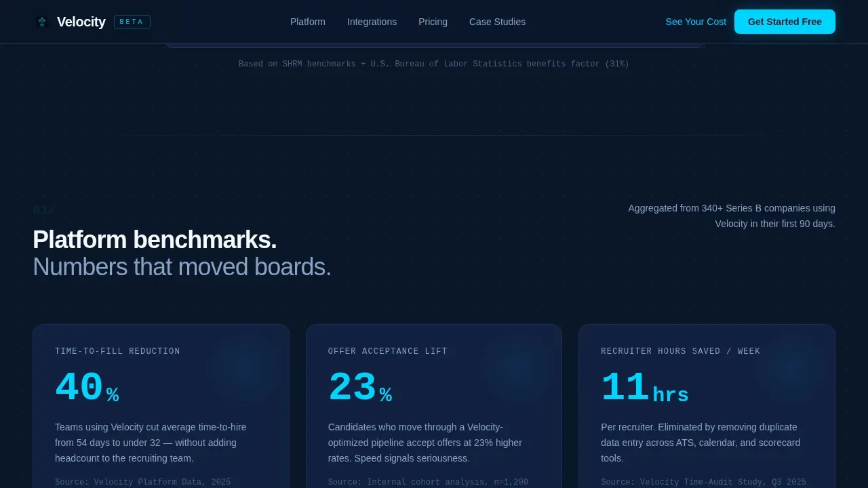Click the TIME-TO-FILL REDUCTION label

coord(117,351)
